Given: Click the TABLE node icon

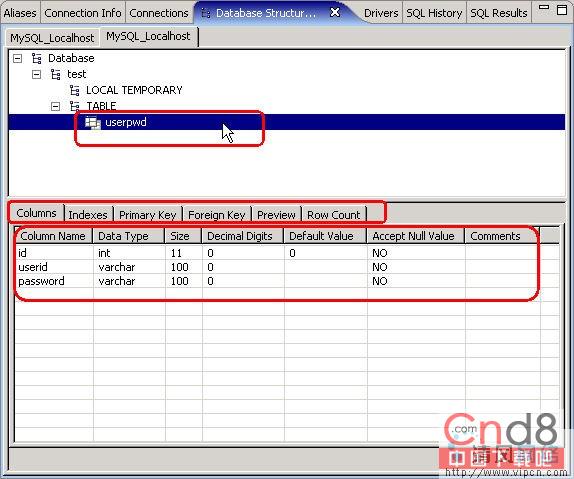Looking at the screenshot, I should (75, 106).
